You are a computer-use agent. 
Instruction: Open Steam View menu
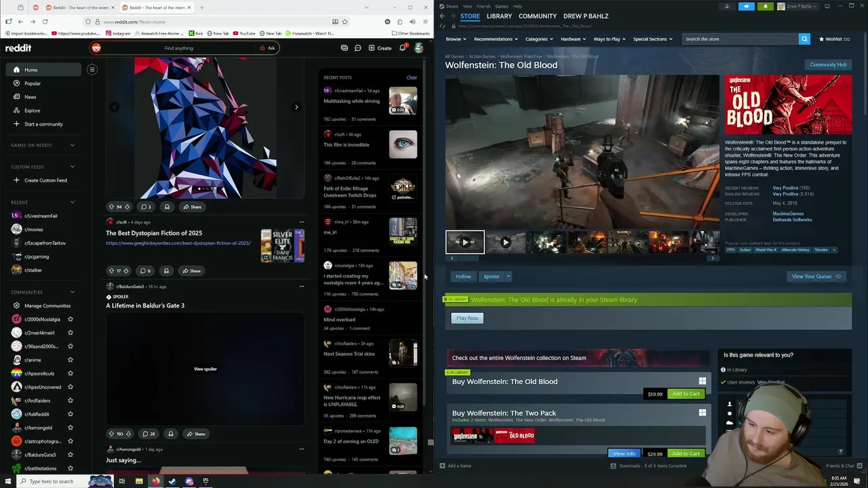click(x=467, y=6)
